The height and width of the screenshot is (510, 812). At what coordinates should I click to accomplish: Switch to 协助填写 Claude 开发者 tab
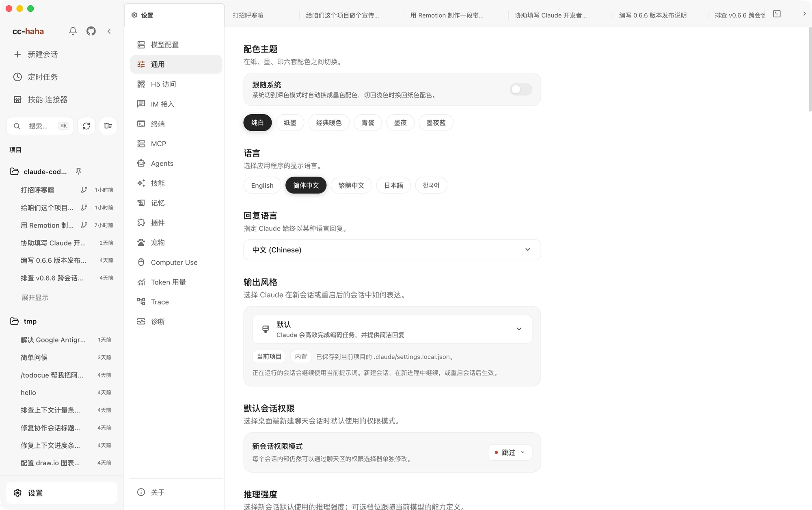tap(551, 15)
